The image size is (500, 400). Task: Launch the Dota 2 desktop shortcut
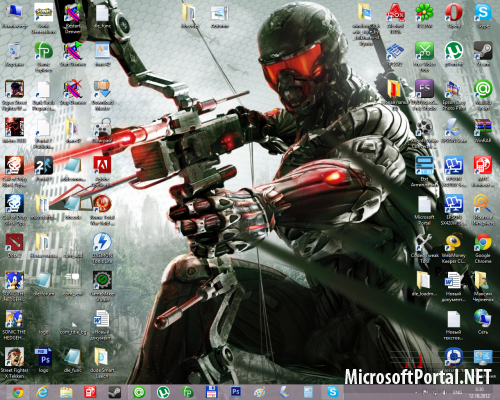(x=14, y=245)
